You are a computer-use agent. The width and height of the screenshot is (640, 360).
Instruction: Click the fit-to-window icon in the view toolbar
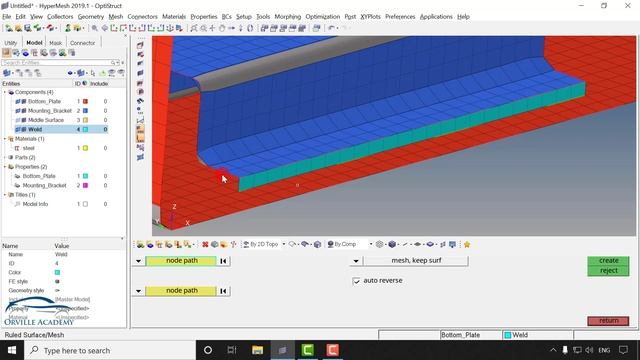pos(194,28)
